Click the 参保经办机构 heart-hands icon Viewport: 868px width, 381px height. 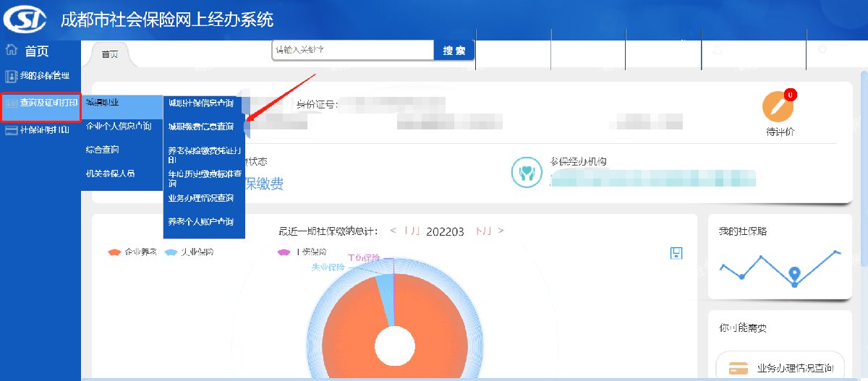(527, 171)
